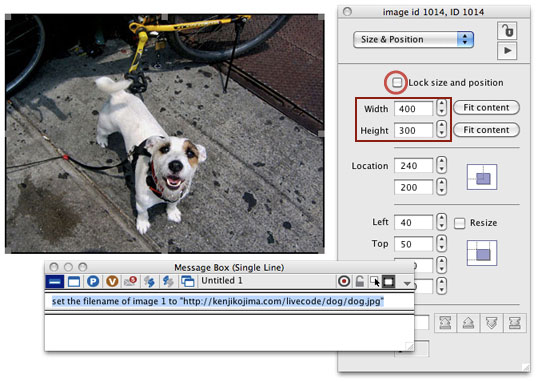The width and height of the screenshot is (542, 382).
Task: Open global properties (blue P icon)
Action: [93, 282]
